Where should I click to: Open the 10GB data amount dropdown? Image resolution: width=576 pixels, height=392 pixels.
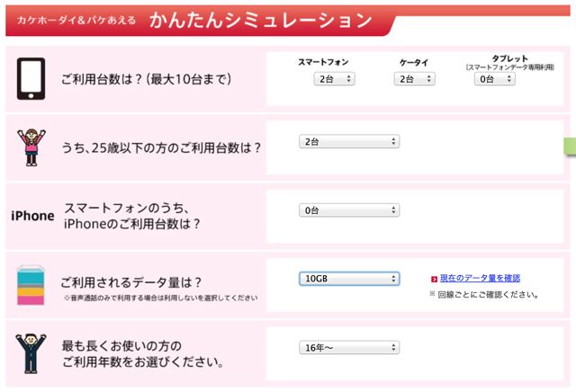pos(349,279)
